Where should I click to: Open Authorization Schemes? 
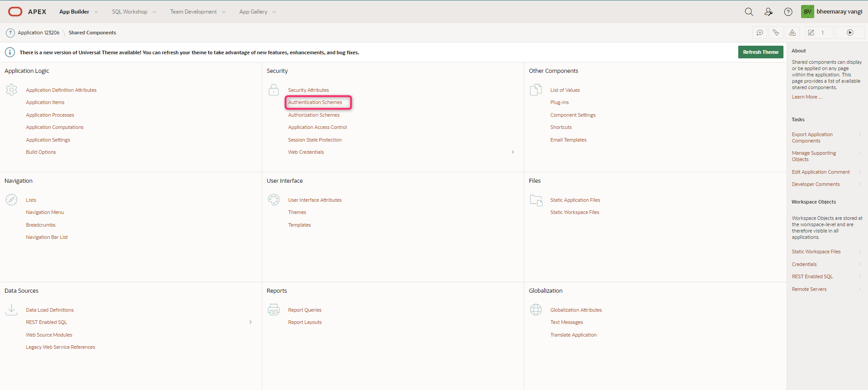coord(314,115)
